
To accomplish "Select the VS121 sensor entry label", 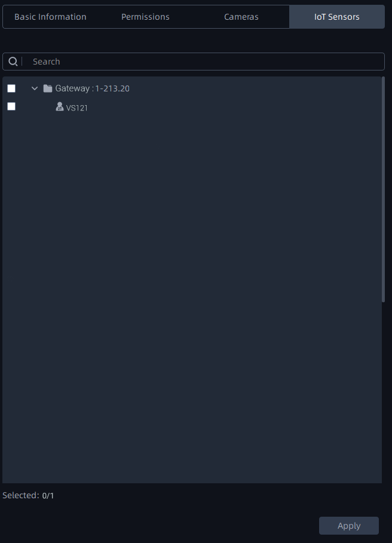I will pyautogui.click(x=76, y=108).
